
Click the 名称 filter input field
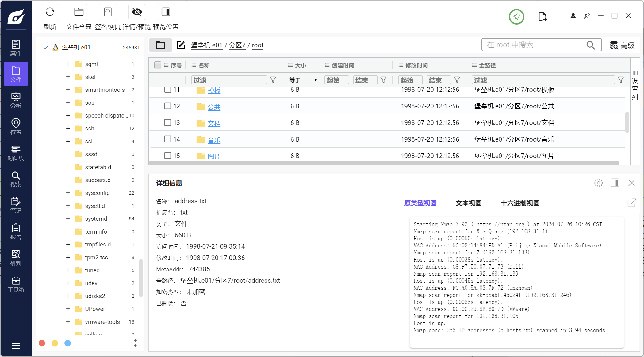coord(229,80)
